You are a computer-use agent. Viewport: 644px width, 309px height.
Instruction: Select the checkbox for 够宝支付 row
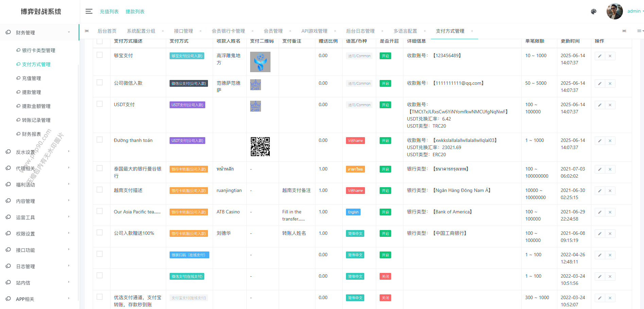pos(100,55)
